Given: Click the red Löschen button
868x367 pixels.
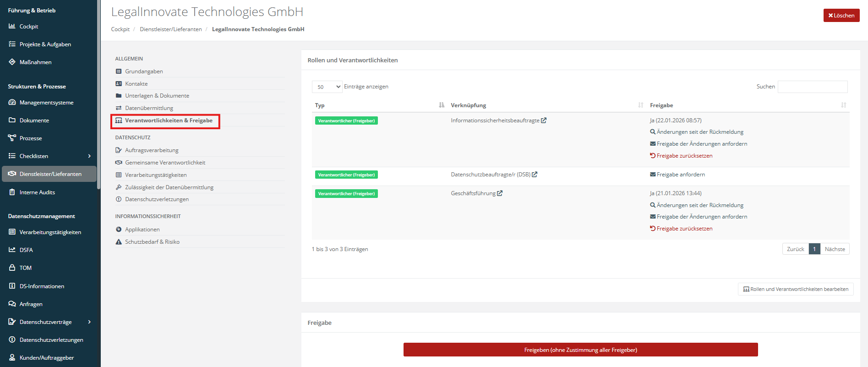Looking at the screenshot, I should click(x=841, y=16).
